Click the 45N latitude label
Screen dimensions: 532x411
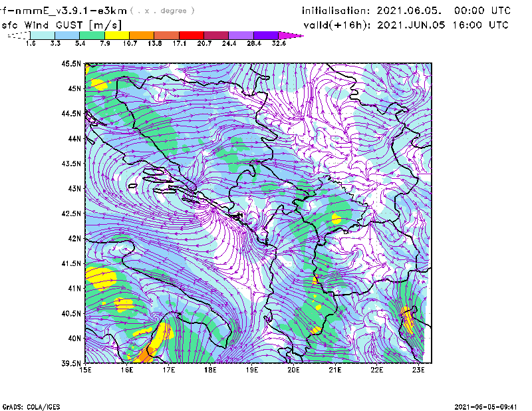point(74,88)
